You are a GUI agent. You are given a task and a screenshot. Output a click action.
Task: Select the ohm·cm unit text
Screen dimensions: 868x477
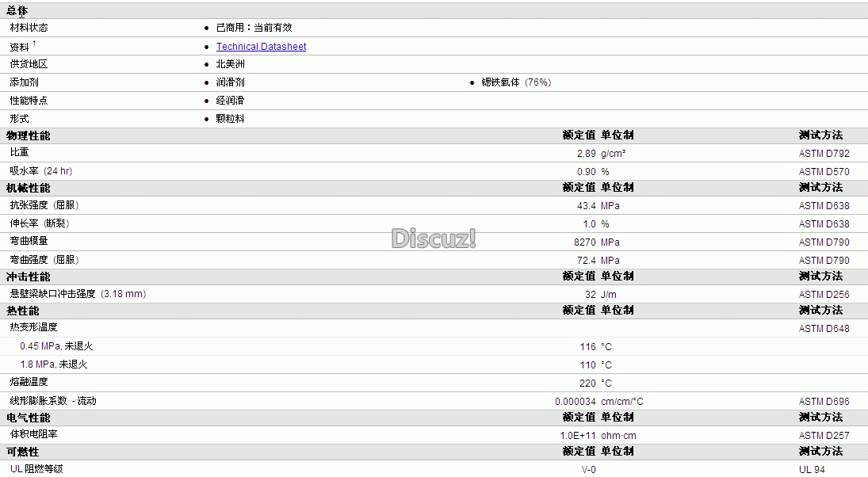(618, 436)
